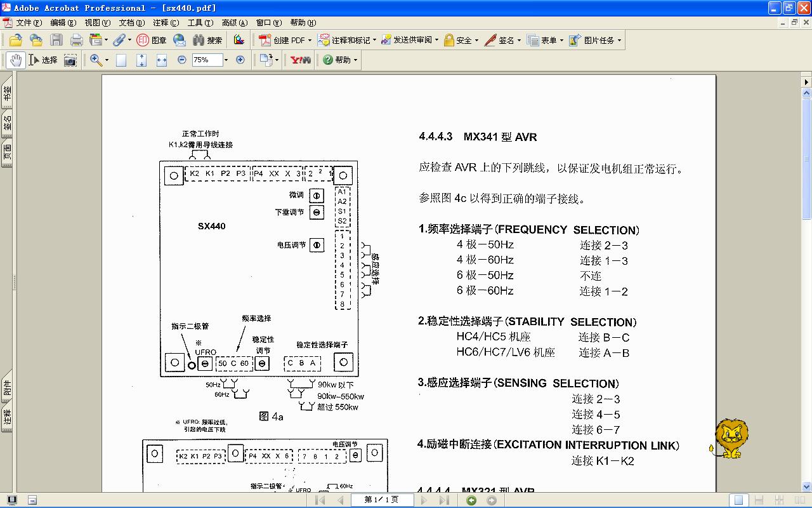Go to the next page arrow
Image resolution: width=812 pixels, height=508 pixels.
point(424,500)
